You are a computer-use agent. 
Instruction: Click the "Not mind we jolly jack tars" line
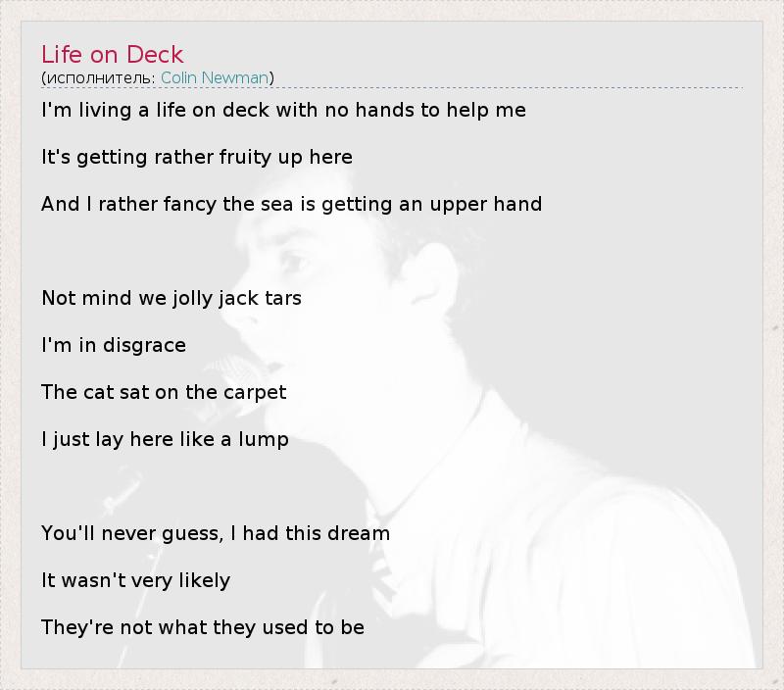pos(171,298)
